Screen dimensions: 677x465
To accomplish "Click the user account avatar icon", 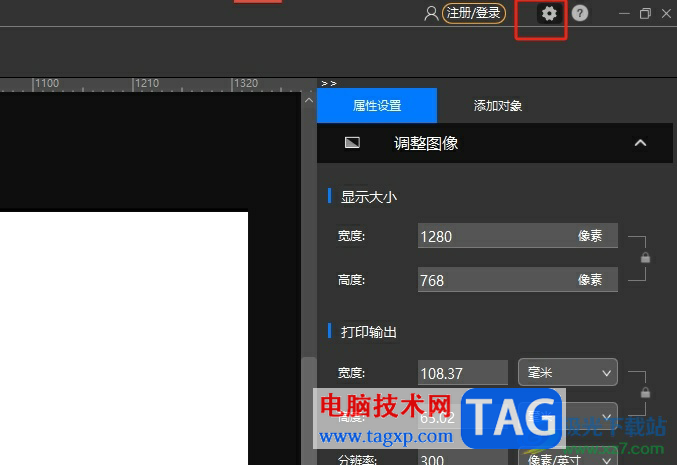I will [431, 13].
